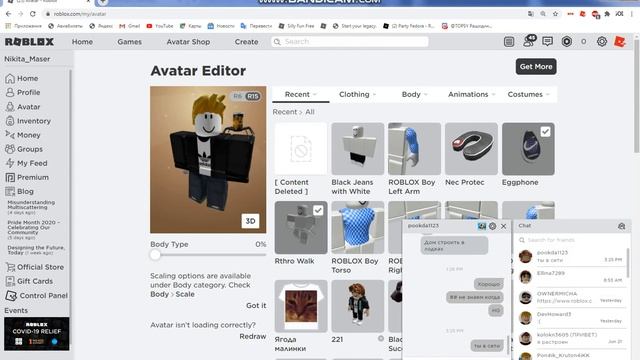Open Money in the sidebar
Screen dimensions: 640x360
[x=23, y=135]
